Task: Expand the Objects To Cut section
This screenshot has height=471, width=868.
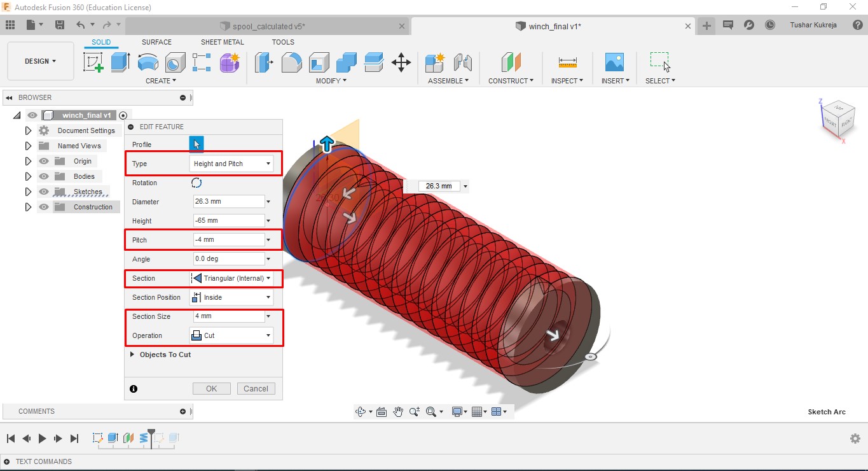Action: coord(132,355)
